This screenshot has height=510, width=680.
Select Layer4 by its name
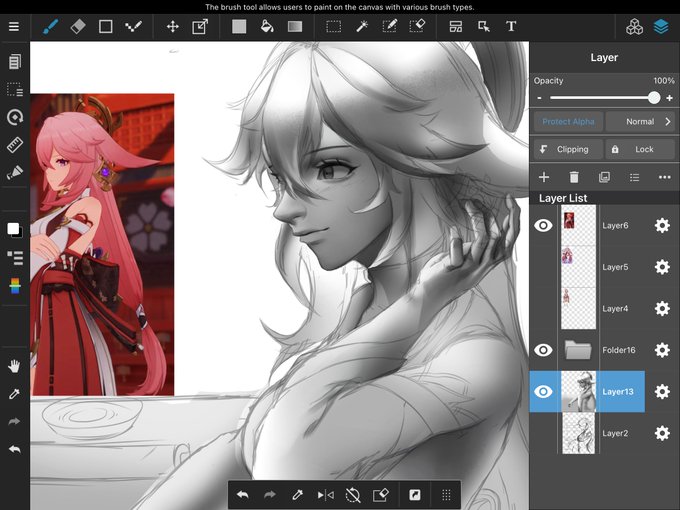pos(615,308)
